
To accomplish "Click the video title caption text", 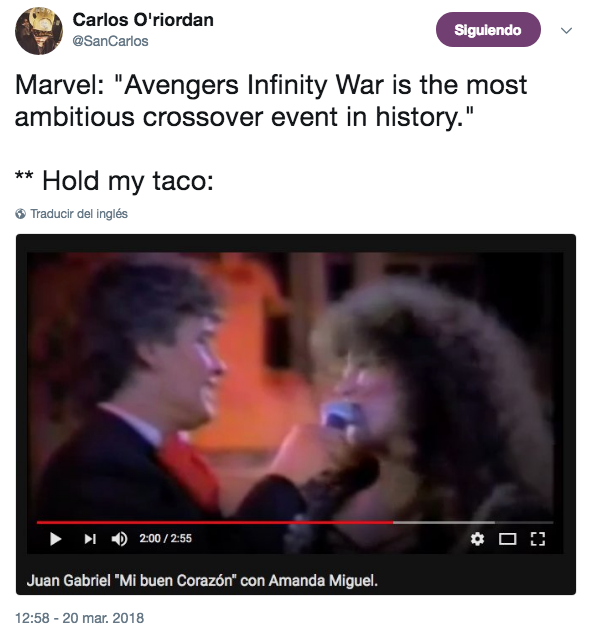I will pos(202,580).
